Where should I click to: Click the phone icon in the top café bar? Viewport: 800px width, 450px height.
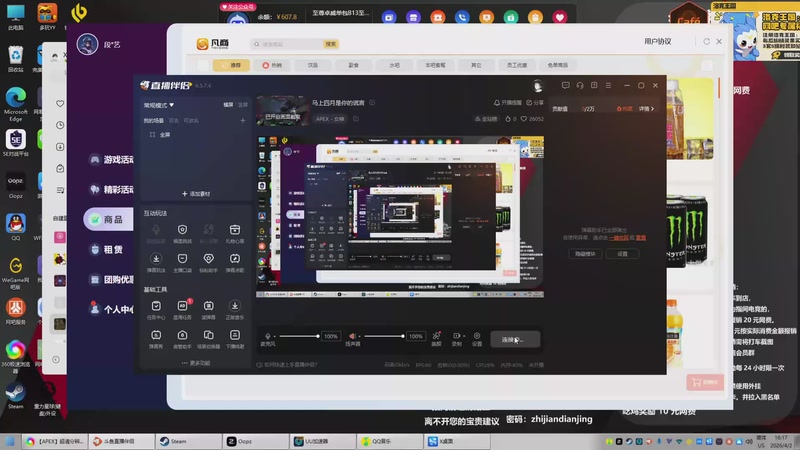point(462,17)
